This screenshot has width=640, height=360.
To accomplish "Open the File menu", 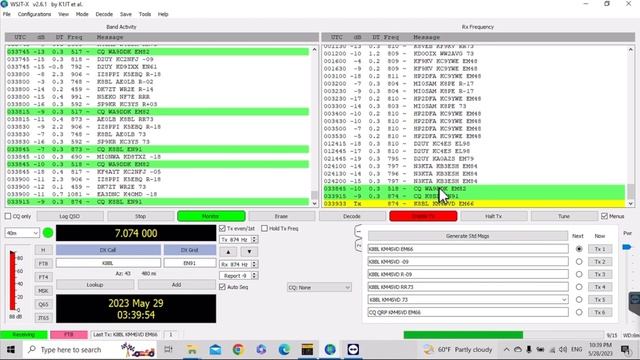I will 7,14.
